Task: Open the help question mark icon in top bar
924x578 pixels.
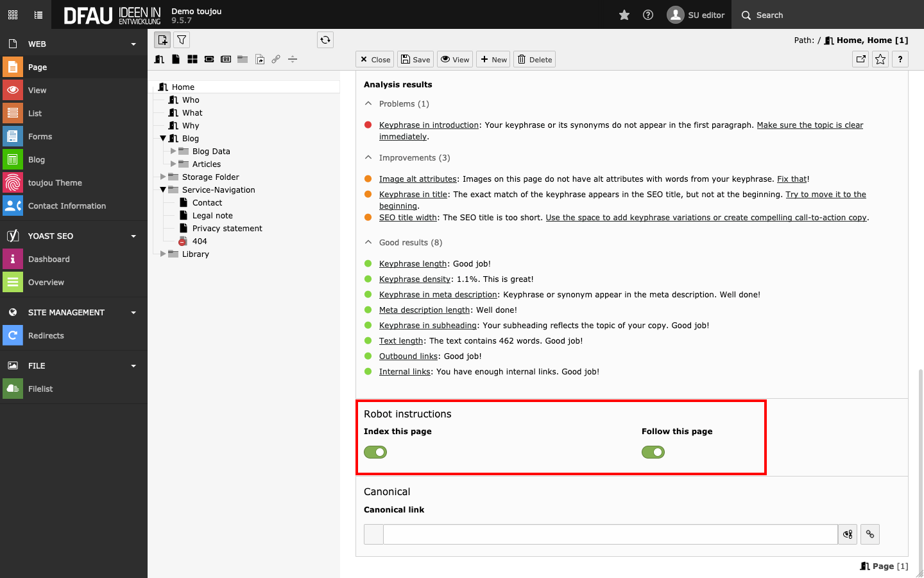Action: (x=648, y=15)
